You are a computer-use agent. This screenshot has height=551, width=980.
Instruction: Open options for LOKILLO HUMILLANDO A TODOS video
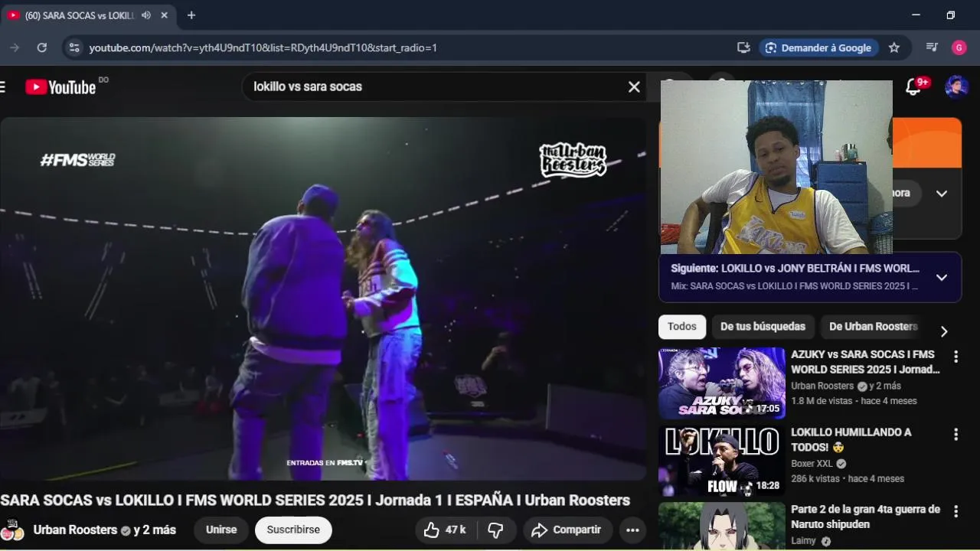[955, 435]
